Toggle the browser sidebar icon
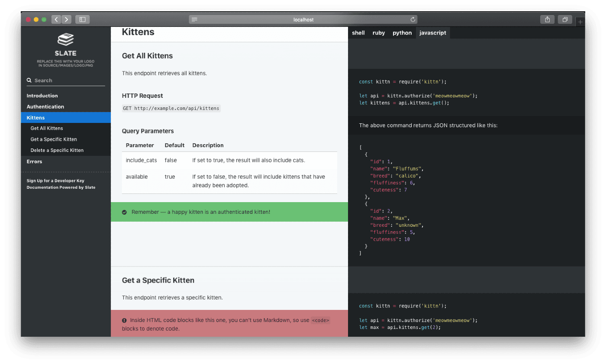 82,19
